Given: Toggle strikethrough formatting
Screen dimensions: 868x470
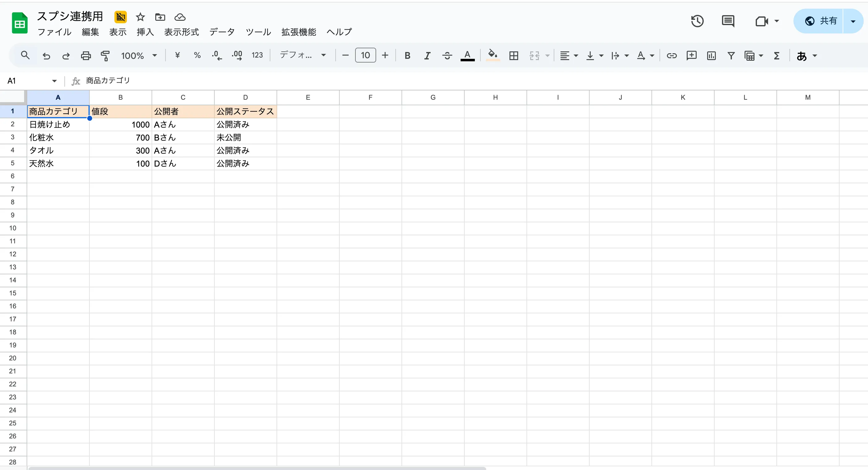Looking at the screenshot, I should tap(447, 56).
